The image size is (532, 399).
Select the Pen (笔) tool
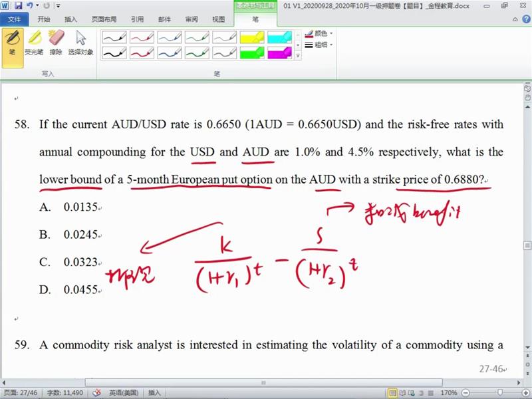click(x=12, y=43)
